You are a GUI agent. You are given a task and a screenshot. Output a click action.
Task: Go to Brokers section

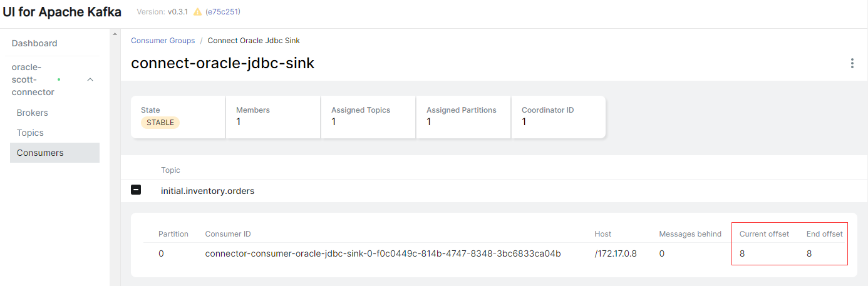[x=33, y=113]
